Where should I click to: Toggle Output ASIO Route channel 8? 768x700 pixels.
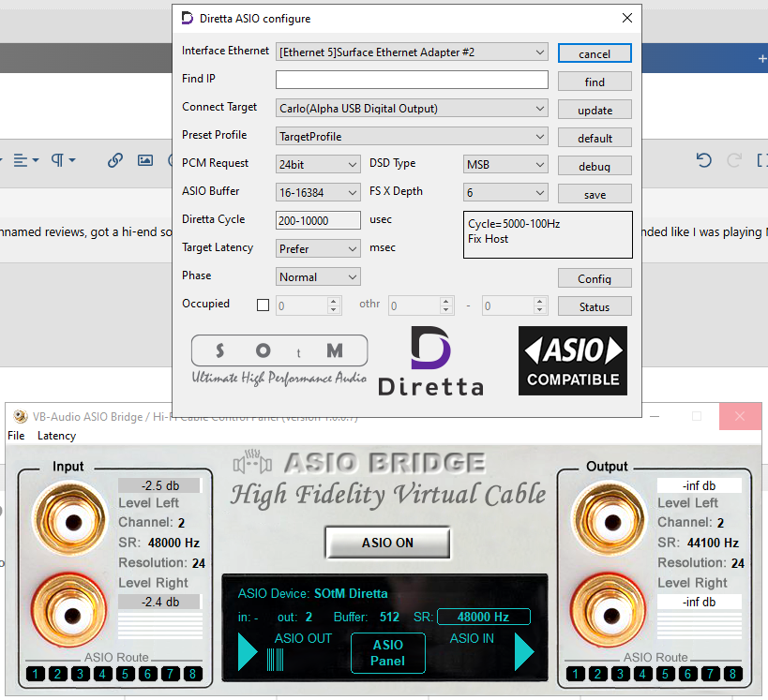point(732,674)
